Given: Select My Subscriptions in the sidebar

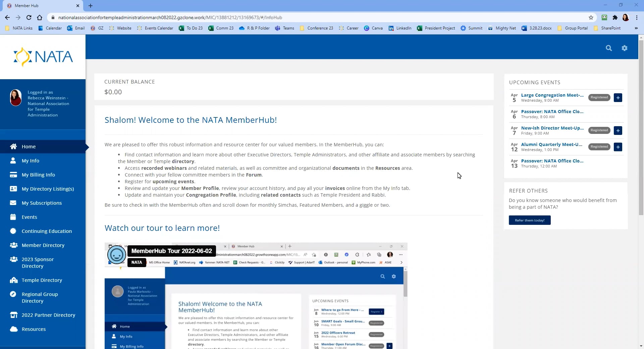Looking at the screenshot, I should coord(42,203).
